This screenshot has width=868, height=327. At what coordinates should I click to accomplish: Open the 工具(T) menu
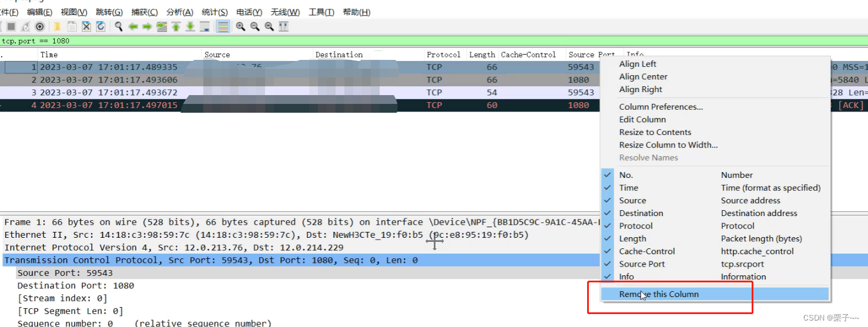321,12
